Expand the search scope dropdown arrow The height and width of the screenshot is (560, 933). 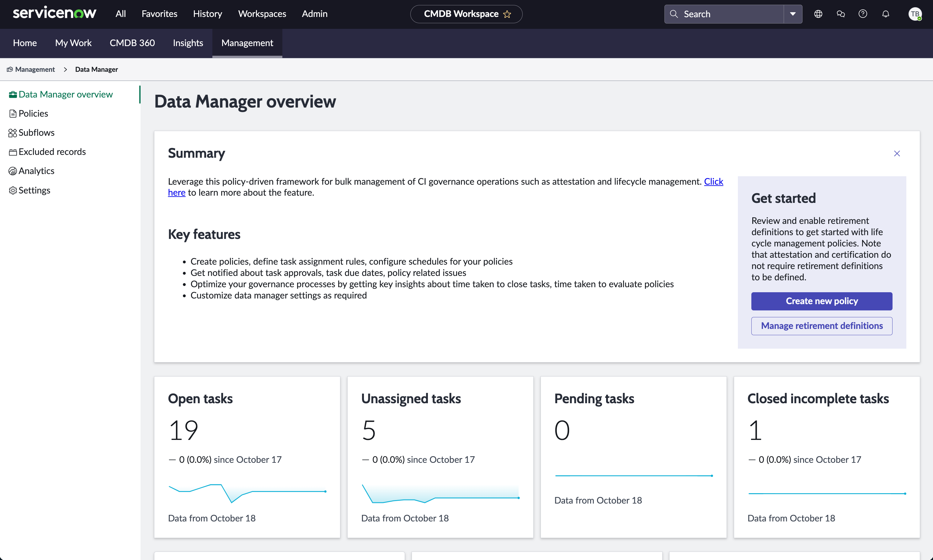point(792,14)
